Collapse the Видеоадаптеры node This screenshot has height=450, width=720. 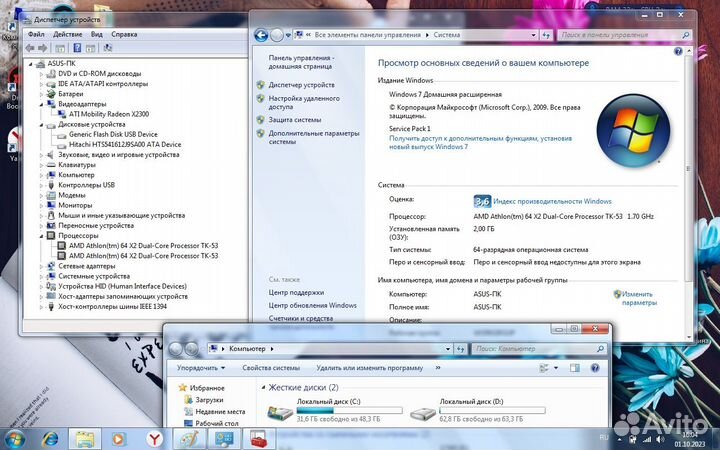click(x=41, y=104)
